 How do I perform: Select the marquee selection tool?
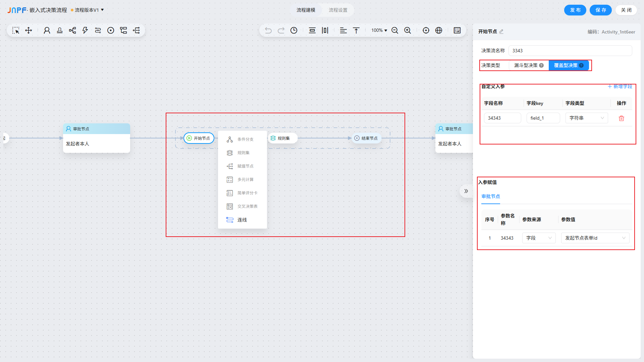tap(16, 31)
